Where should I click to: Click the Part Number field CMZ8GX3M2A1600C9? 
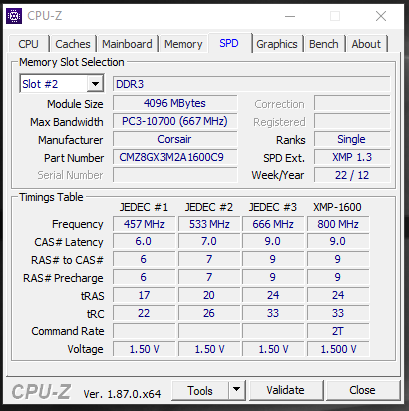(x=175, y=157)
